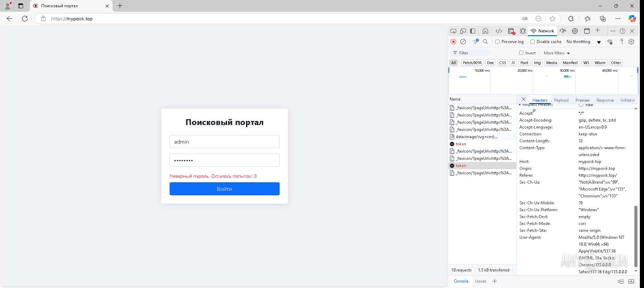Open network search magnifier icon
This screenshot has height=288, width=644.
pos(485,42)
